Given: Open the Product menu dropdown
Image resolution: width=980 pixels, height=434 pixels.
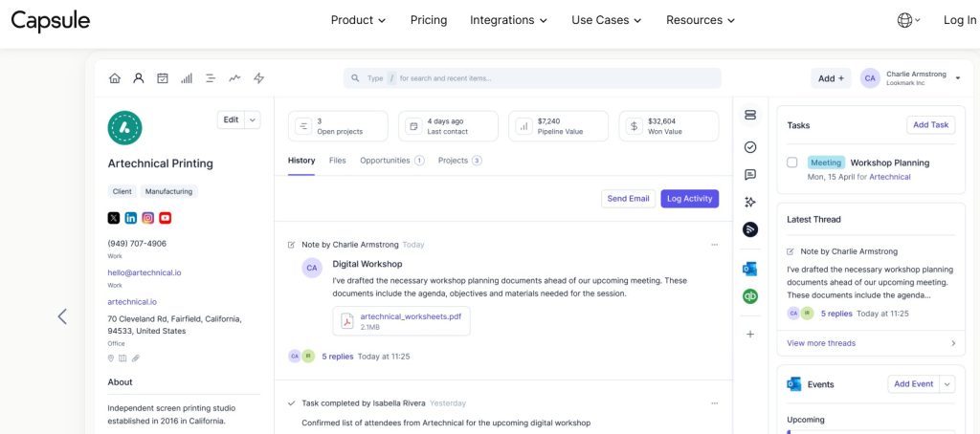Looking at the screenshot, I should click(358, 20).
